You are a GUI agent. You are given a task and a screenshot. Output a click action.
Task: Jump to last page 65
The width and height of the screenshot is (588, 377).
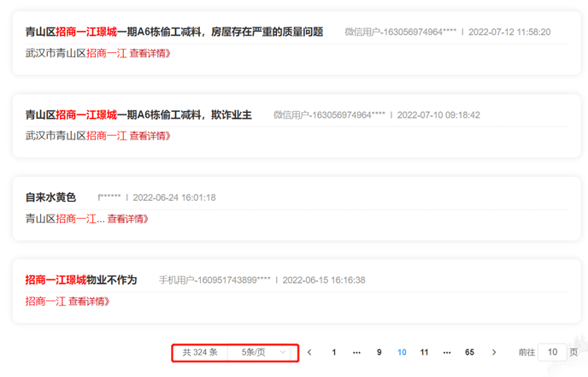coord(469,352)
